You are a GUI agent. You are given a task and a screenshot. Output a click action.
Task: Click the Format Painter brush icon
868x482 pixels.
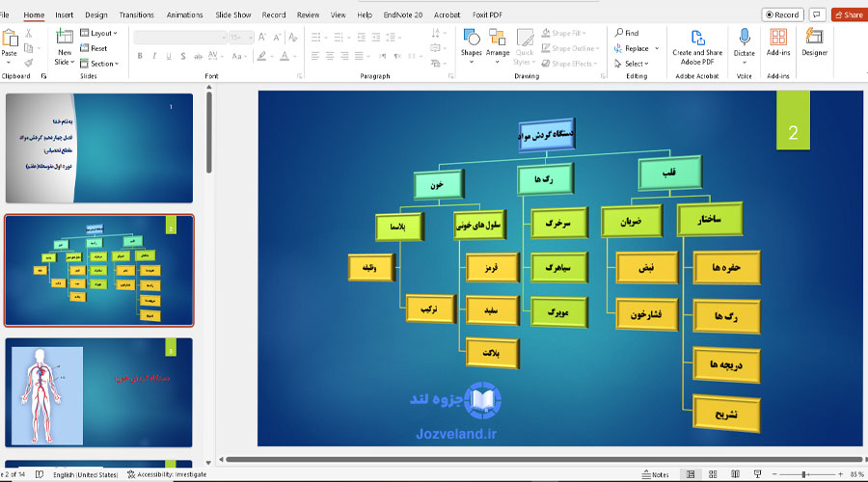(x=29, y=63)
